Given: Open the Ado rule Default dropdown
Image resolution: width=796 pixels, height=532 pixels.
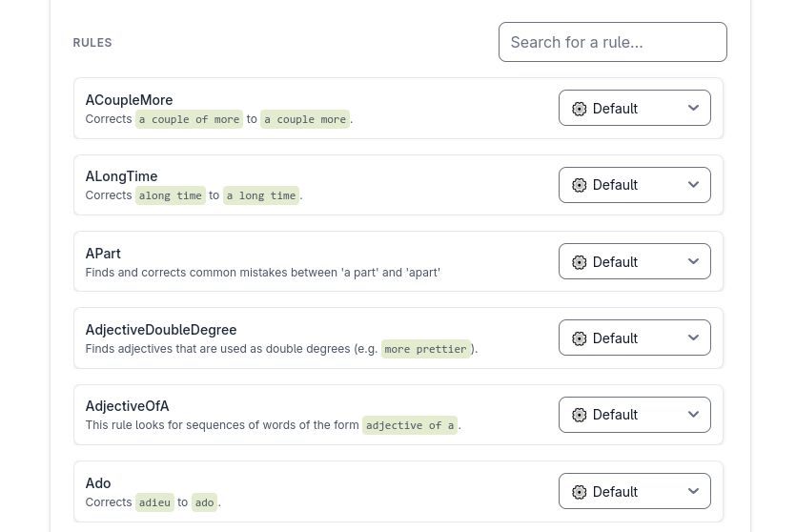Looking at the screenshot, I should point(635,491).
